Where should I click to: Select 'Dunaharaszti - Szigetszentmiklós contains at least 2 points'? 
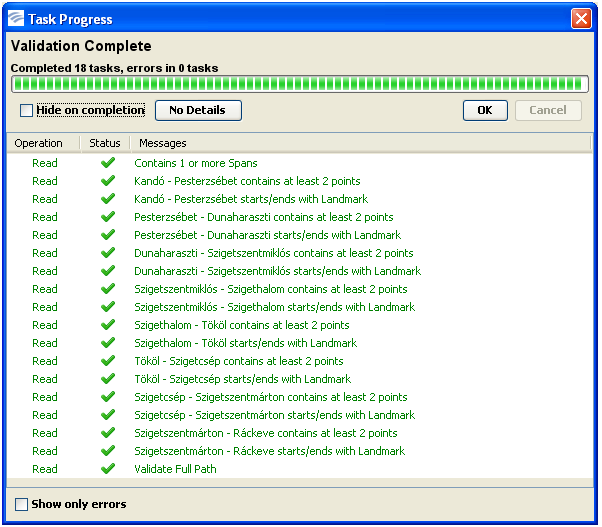(x=274, y=253)
